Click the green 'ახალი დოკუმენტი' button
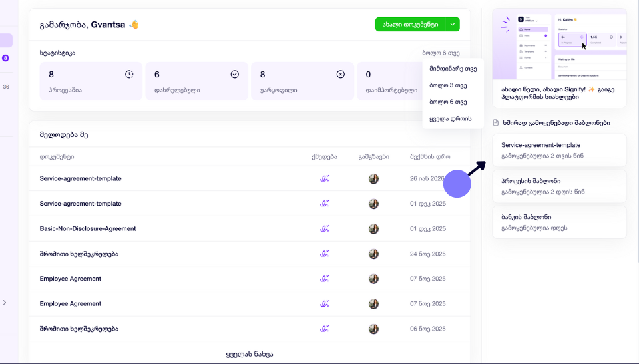This screenshot has width=639, height=364. click(x=410, y=25)
